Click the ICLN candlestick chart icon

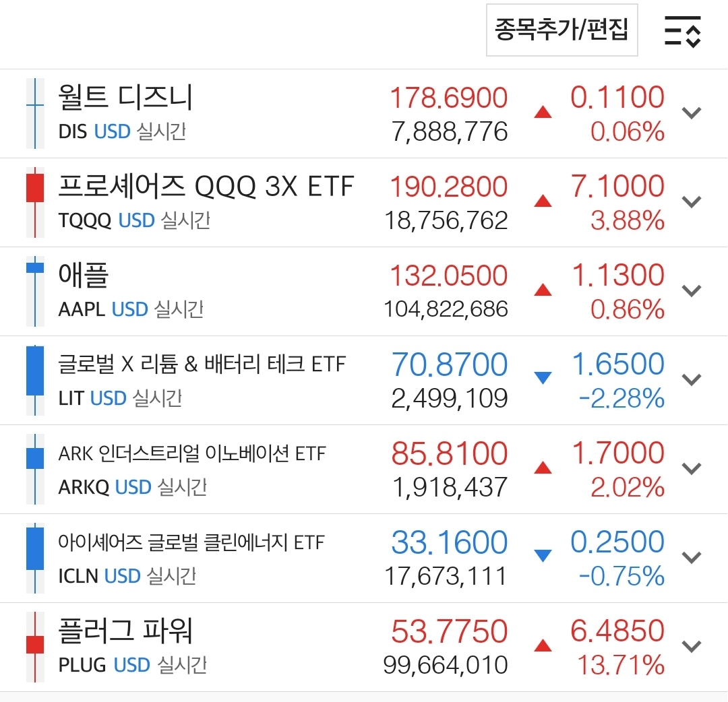click(35, 558)
